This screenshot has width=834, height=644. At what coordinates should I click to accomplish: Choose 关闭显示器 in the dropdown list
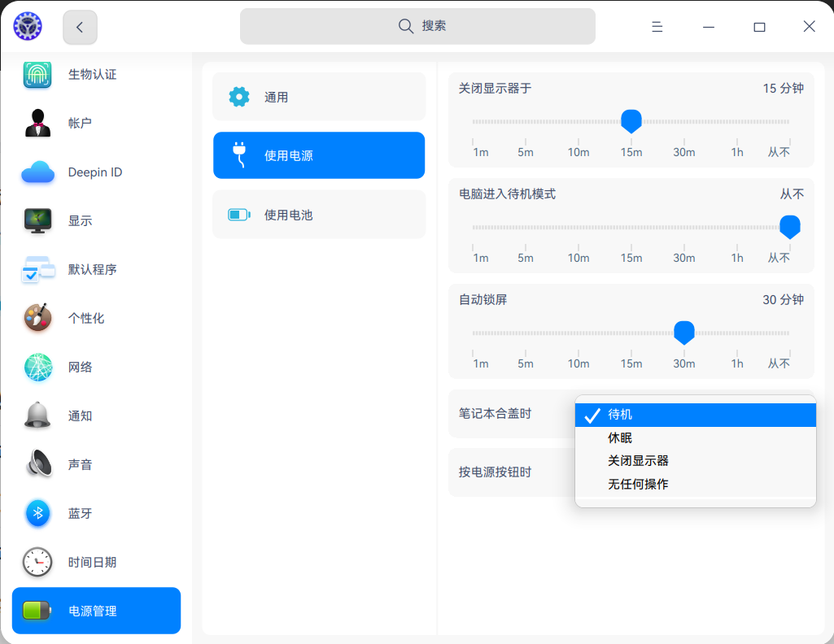point(695,461)
